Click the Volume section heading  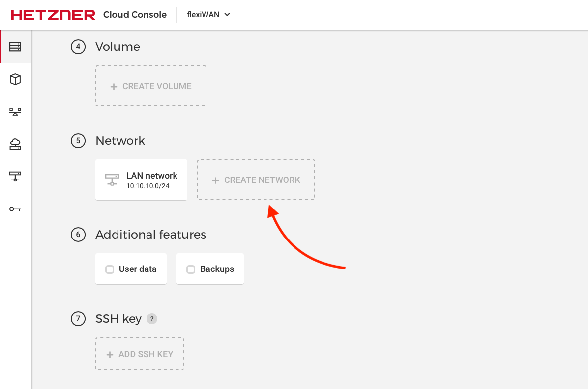point(118,47)
